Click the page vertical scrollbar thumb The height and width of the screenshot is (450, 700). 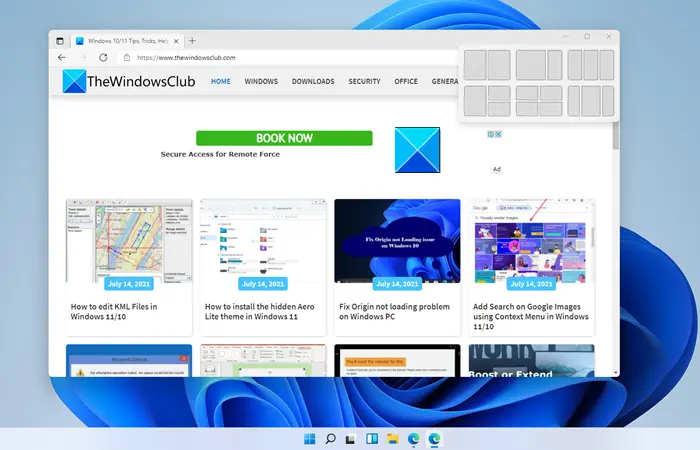(x=616, y=136)
